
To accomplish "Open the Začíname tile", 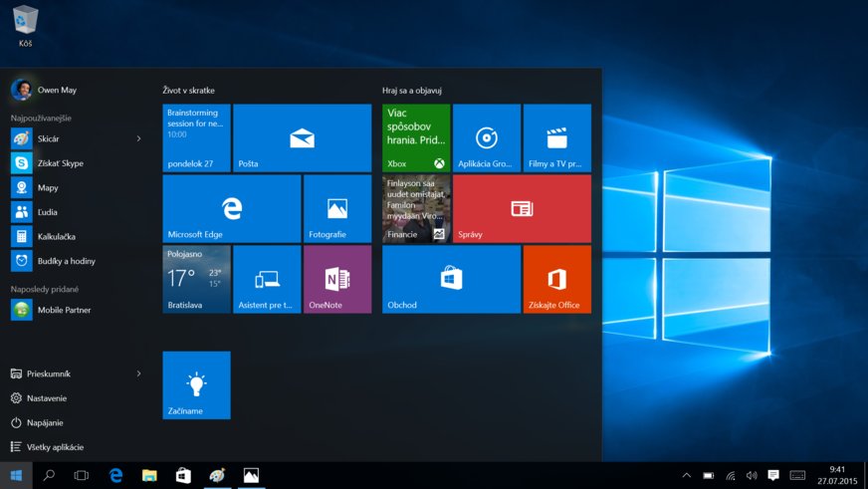I will tap(196, 385).
